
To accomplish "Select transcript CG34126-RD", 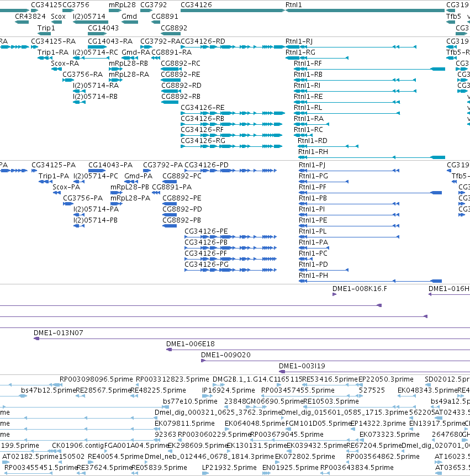I will click(x=203, y=41).
